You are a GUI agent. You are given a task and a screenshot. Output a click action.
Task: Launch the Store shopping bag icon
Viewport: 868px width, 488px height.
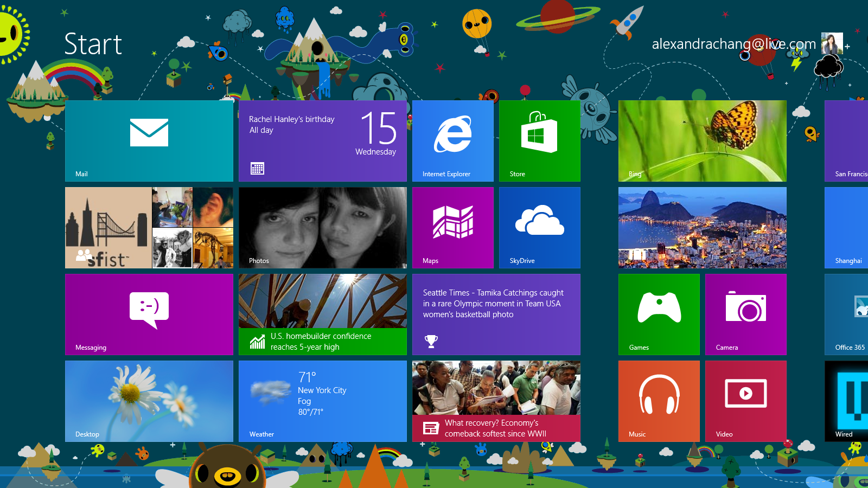tap(539, 132)
